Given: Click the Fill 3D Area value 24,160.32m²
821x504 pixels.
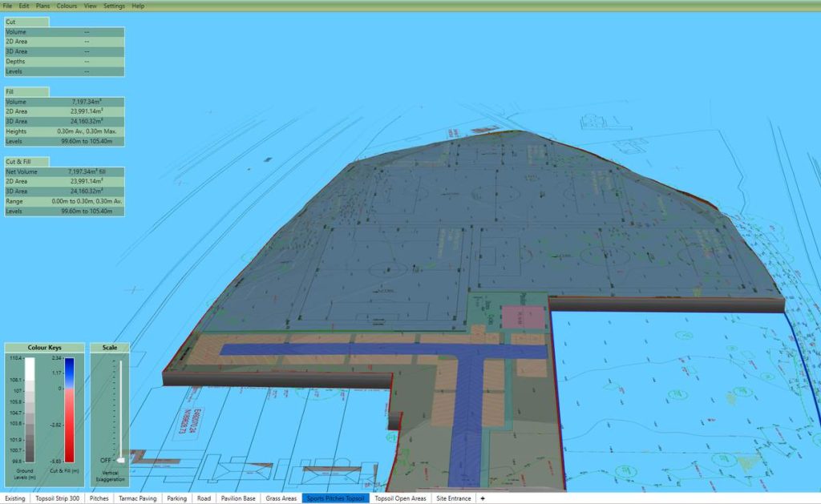Looking at the screenshot, I should 87,122.
